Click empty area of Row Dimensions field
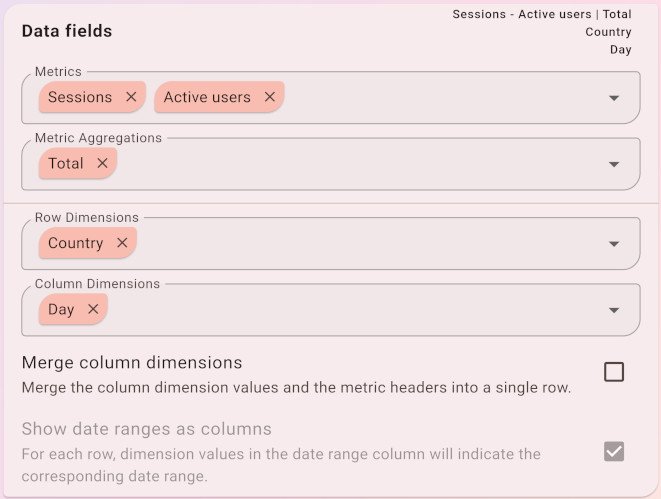 [x=370, y=244]
